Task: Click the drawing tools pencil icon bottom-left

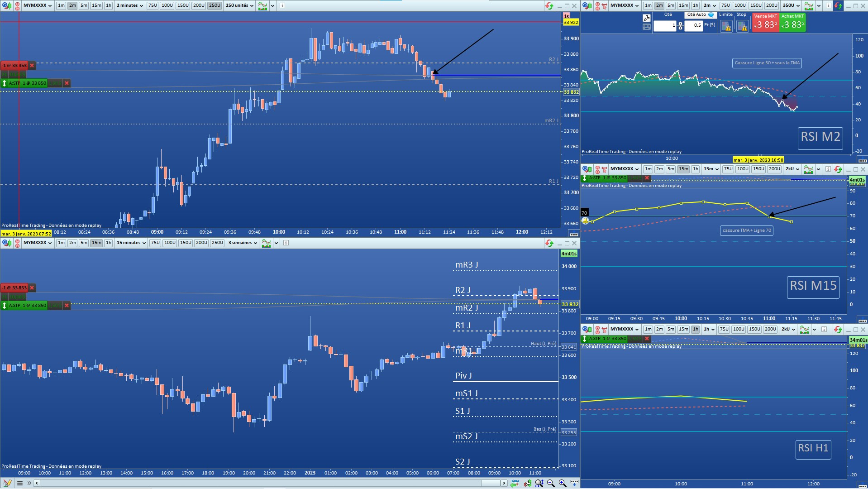Action: pyautogui.click(x=7, y=483)
